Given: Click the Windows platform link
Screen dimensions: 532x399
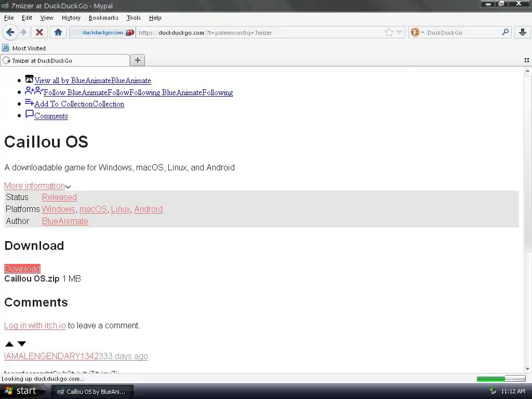Looking at the screenshot, I should click(x=58, y=209).
